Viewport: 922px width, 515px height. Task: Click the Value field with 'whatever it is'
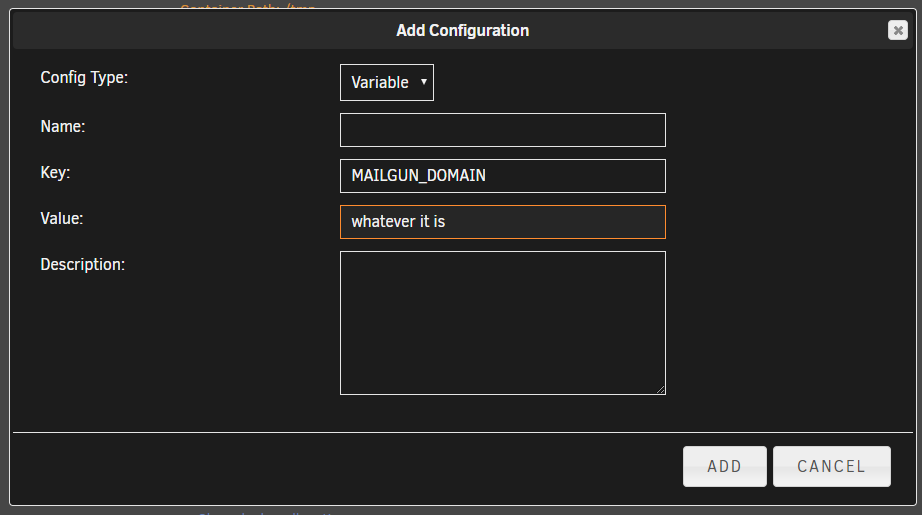(503, 222)
